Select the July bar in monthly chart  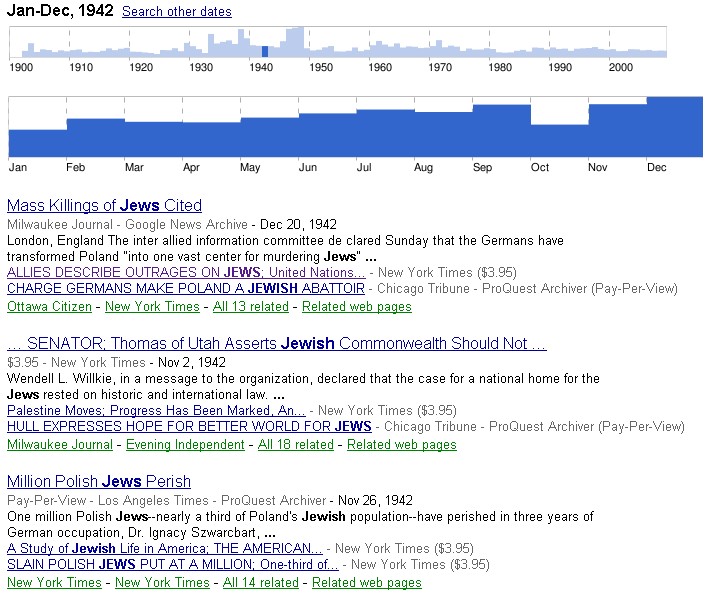point(385,133)
